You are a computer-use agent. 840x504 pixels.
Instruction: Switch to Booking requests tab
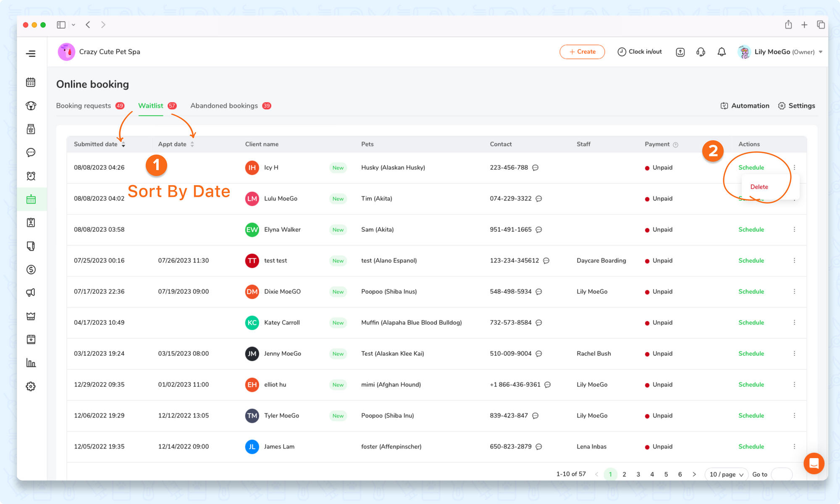(x=84, y=106)
